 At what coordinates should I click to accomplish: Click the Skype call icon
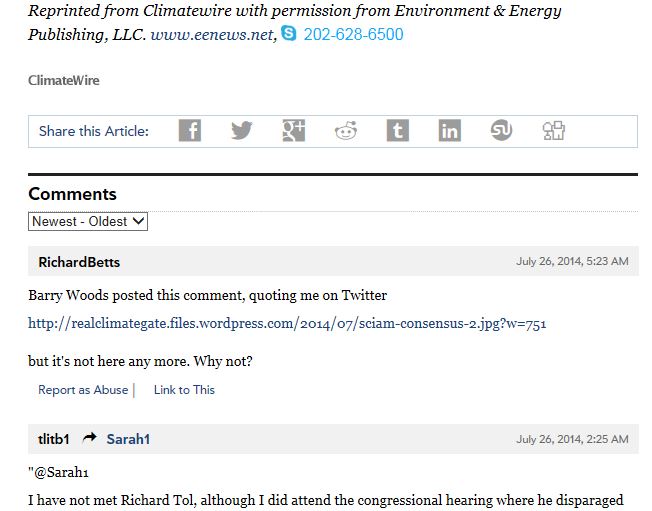(289, 34)
